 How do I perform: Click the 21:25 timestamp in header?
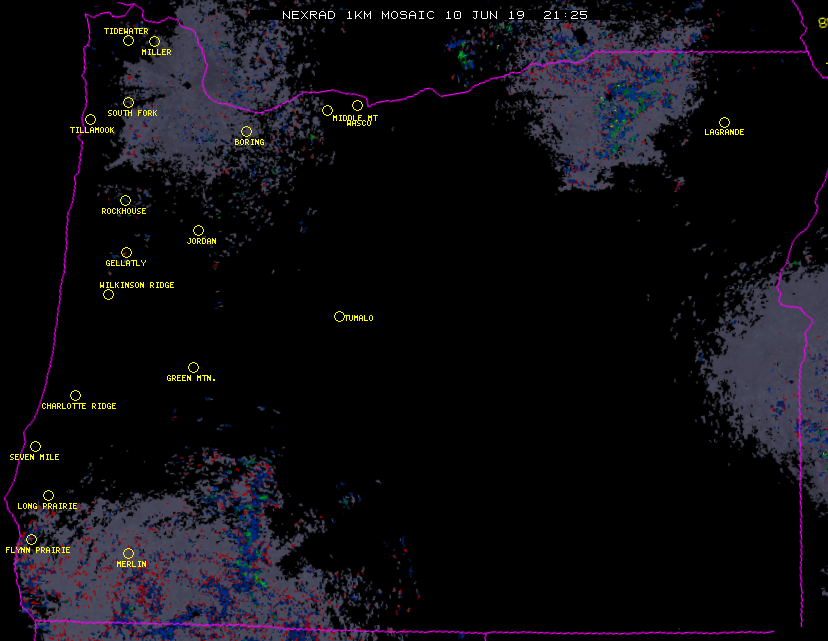pos(565,16)
